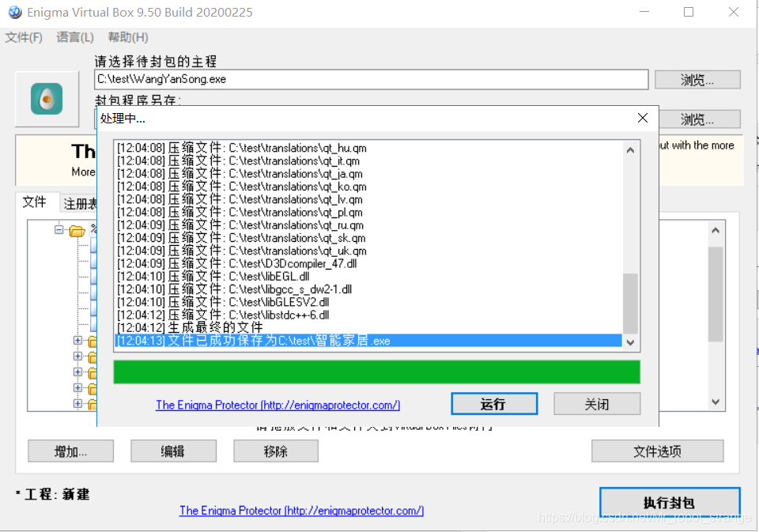Click the 关闭 button in dialog
Image resolution: width=759 pixels, height=532 pixels.
click(597, 404)
